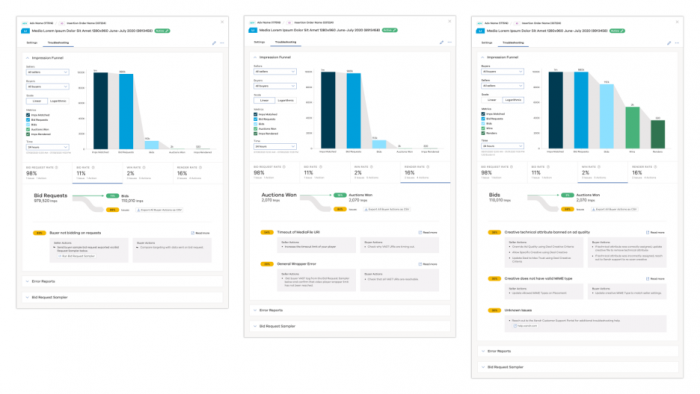Toggle the Renders metric checkbox
Screen dimensions: 700x394
point(483,133)
